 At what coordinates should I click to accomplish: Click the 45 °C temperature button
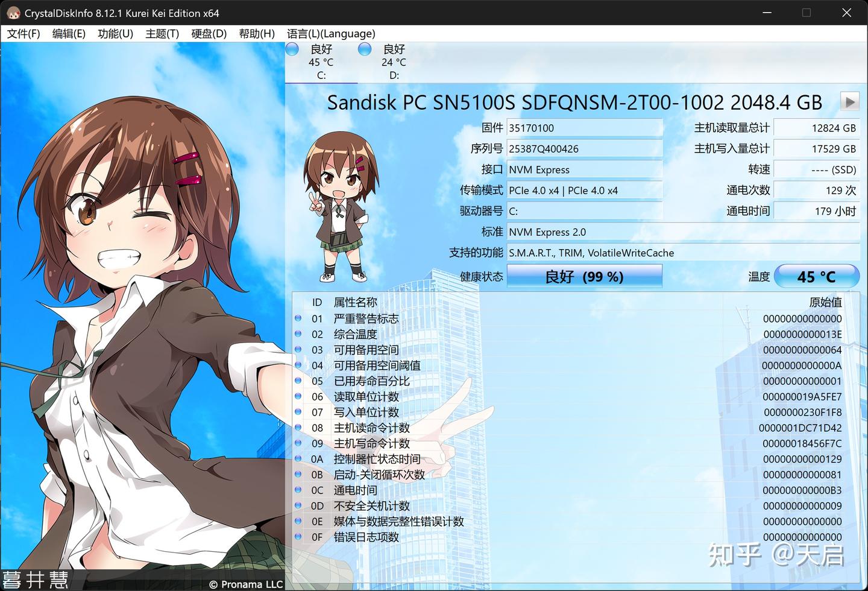(x=816, y=276)
